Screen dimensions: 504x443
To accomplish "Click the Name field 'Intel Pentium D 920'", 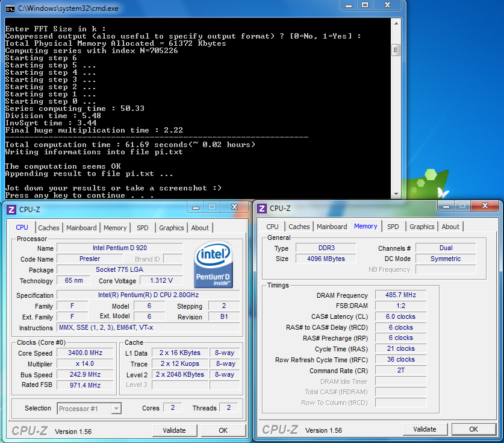I will click(120, 248).
